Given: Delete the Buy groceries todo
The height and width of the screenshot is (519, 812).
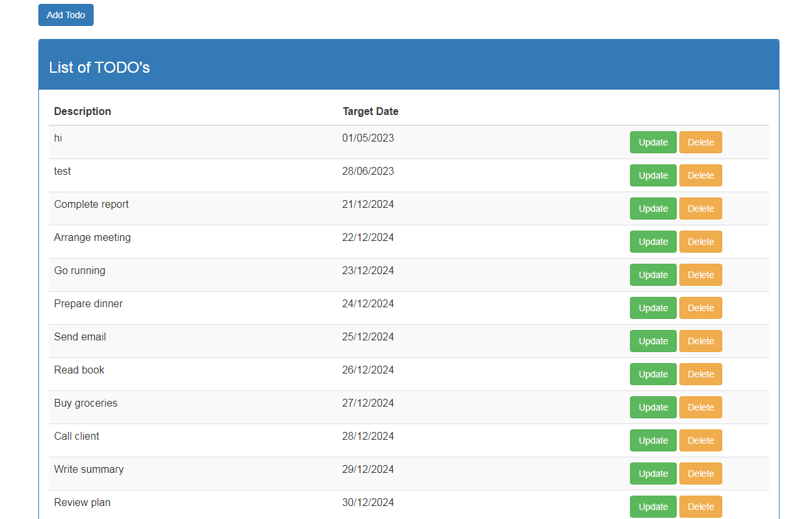Looking at the screenshot, I should click(x=700, y=407).
